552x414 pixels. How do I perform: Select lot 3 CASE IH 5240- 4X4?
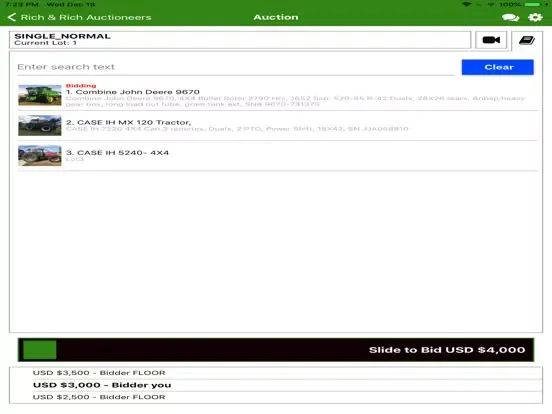[x=278, y=156]
